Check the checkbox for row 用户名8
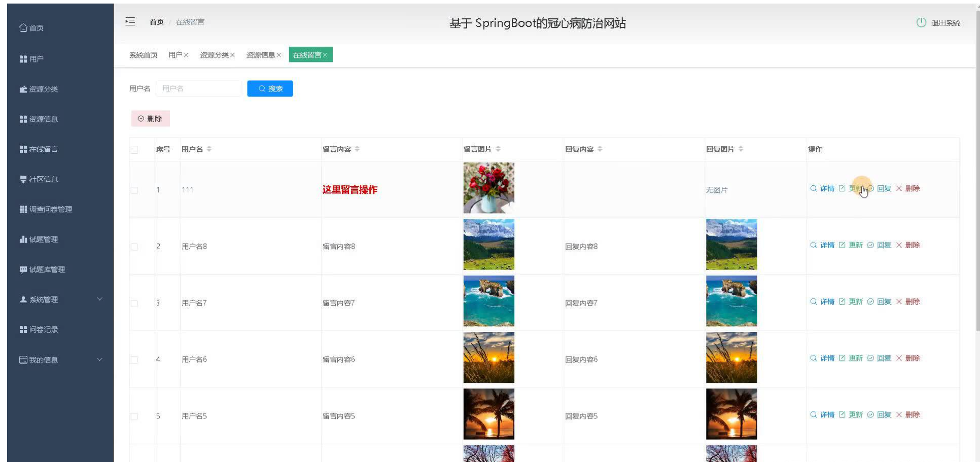This screenshot has width=980, height=462. [134, 247]
